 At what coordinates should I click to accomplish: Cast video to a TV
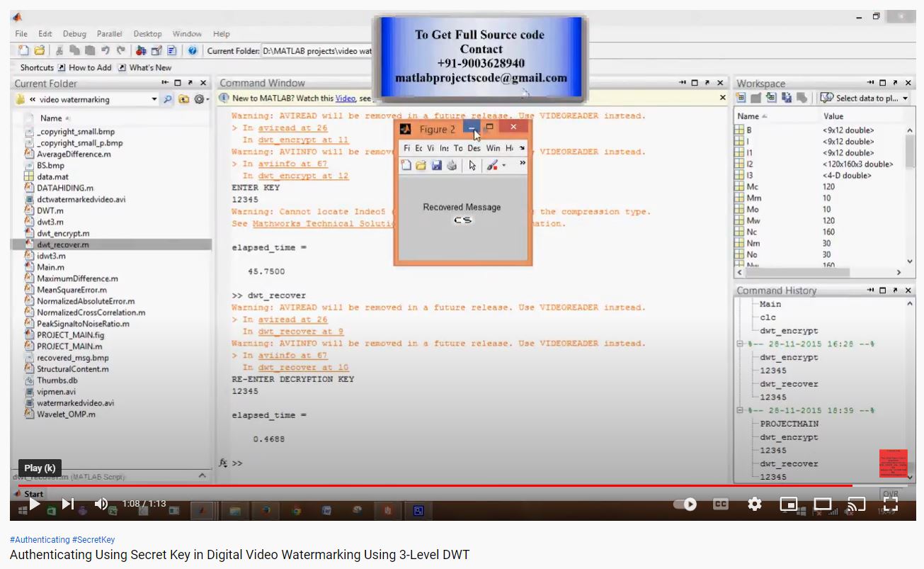click(x=856, y=504)
